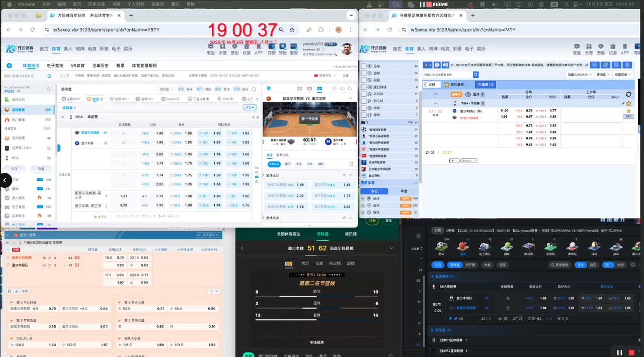Click the 转账 transfer icon

click(283, 48)
